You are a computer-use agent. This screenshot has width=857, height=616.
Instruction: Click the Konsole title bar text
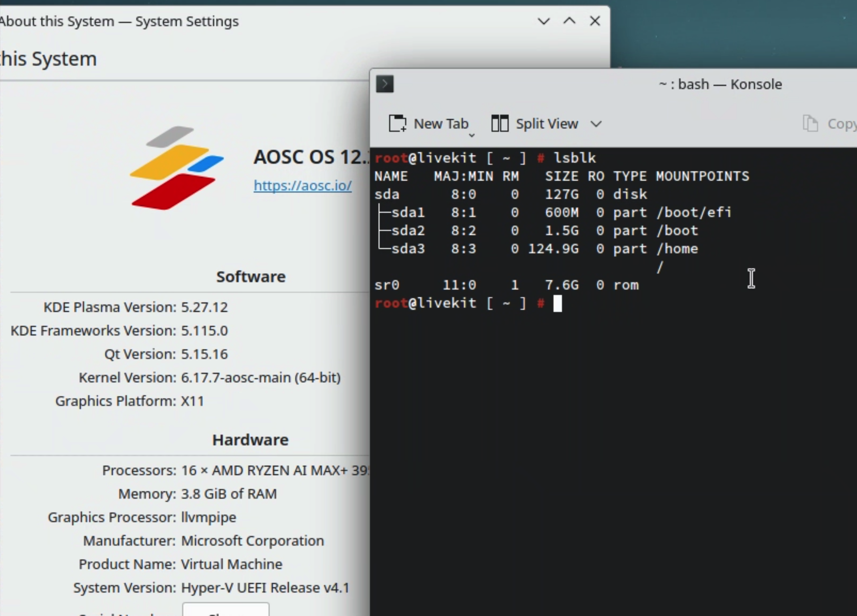pyautogui.click(x=720, y=84)
